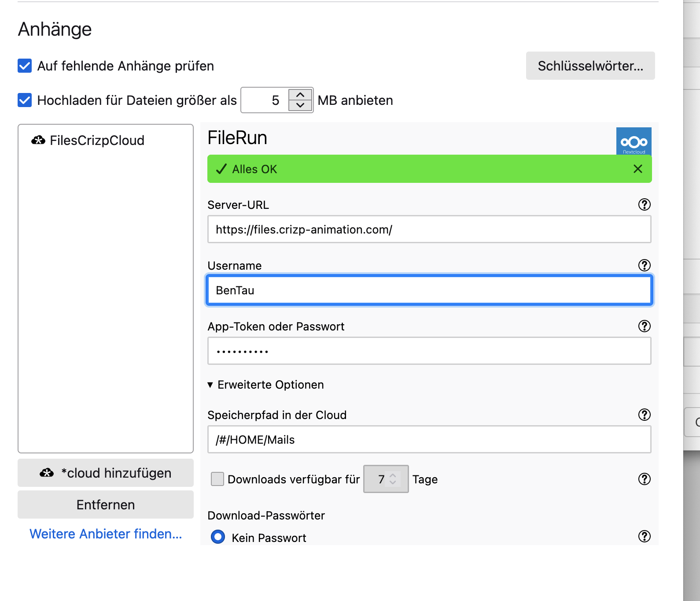Click the MB size number field
The image size is (700, 601).
(265, 100)
